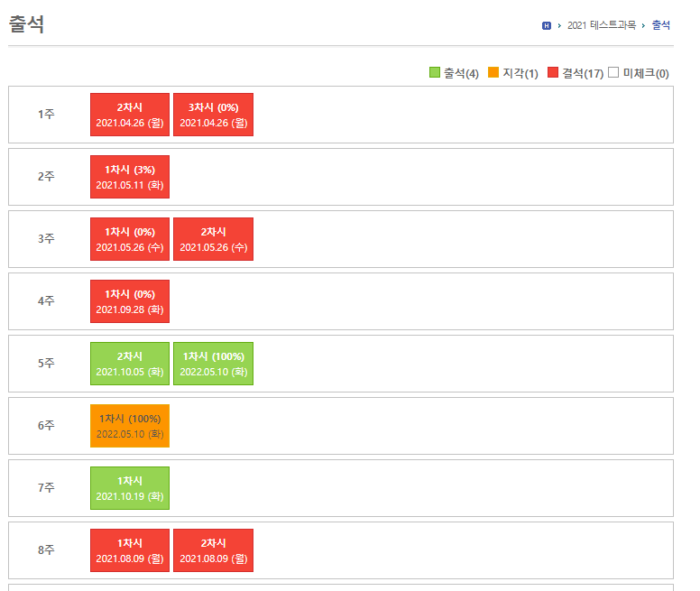Screen dimensions: 700x591
Task: Click the home icon in the breadcrumb
Action: pos(546,25)
